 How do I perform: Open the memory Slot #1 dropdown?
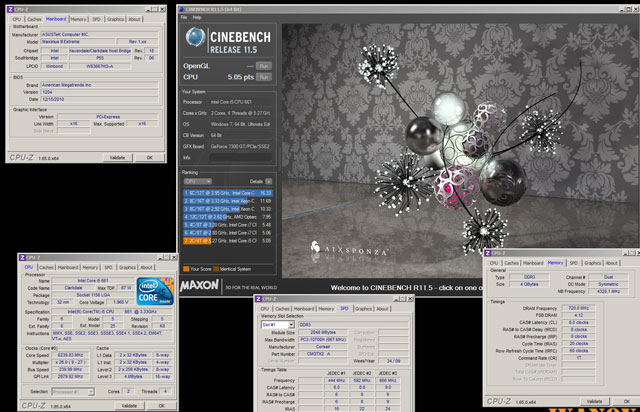[278, 325]
